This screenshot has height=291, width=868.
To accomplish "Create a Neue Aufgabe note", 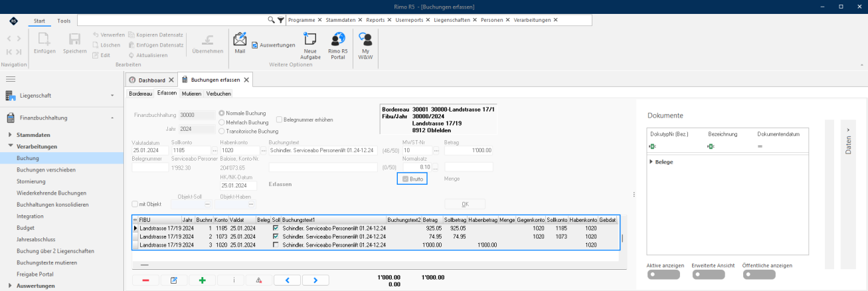I will pyautogui.click(x=310, y=46).
